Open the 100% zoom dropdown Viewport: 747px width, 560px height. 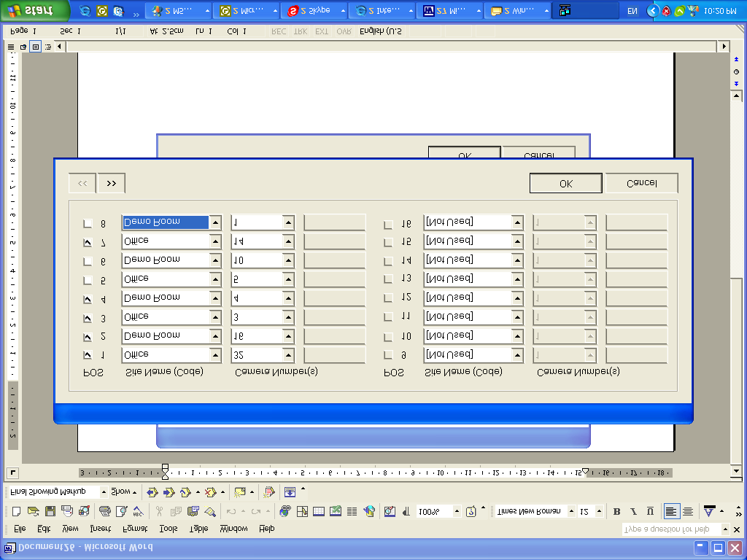click(x=457, y=511)
